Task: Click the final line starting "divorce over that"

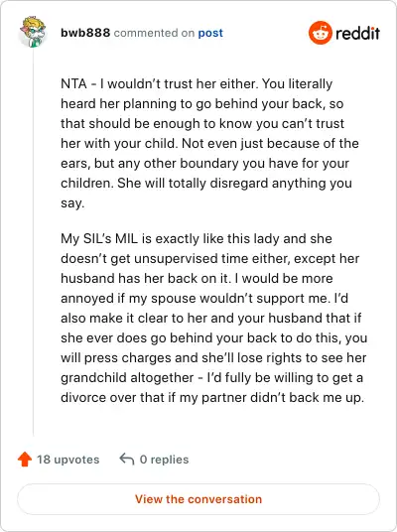Action: click(x=212, y=398)
